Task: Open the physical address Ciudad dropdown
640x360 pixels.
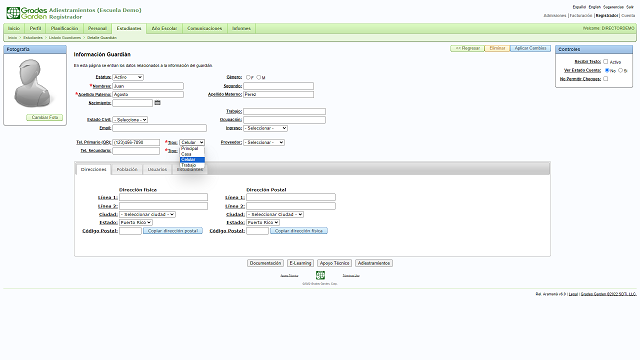Action: 147,214
